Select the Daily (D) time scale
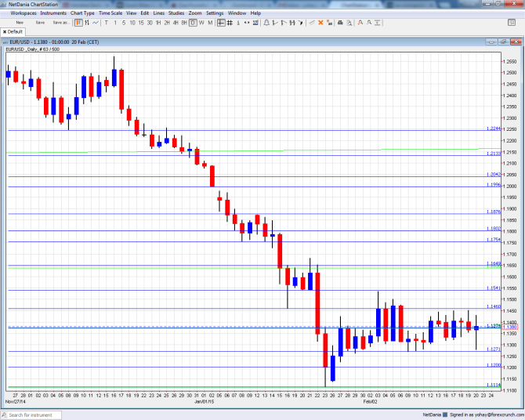525x420 pixels. point(193,23)
